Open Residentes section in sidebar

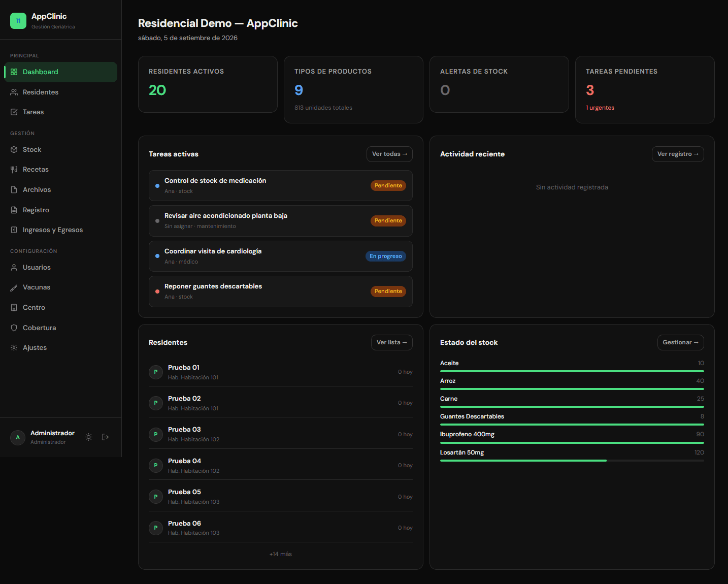click(x=60, y=92)
